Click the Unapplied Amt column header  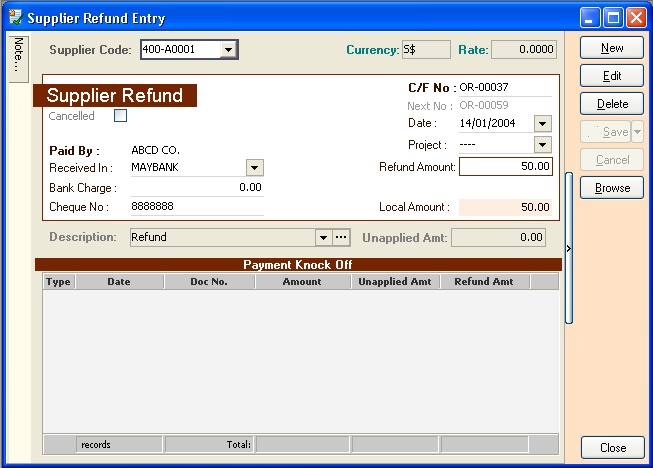(395, 282)
